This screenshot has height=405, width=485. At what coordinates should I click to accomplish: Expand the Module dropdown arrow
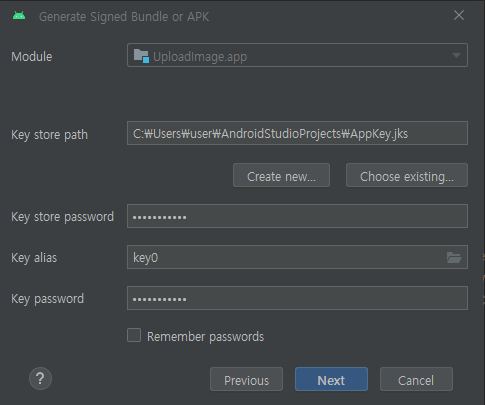pyautogui.click(x=456, y=55)
